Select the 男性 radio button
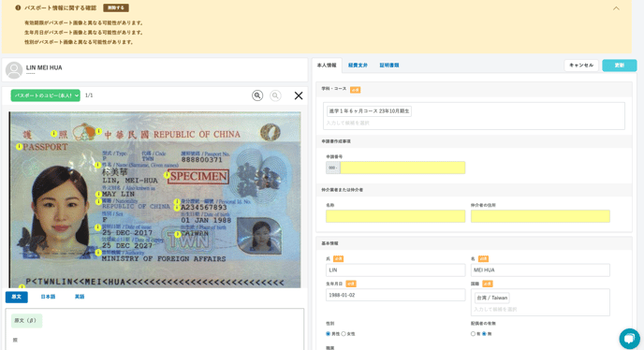Viewport: 644px width, 350px height. (328, 334)
